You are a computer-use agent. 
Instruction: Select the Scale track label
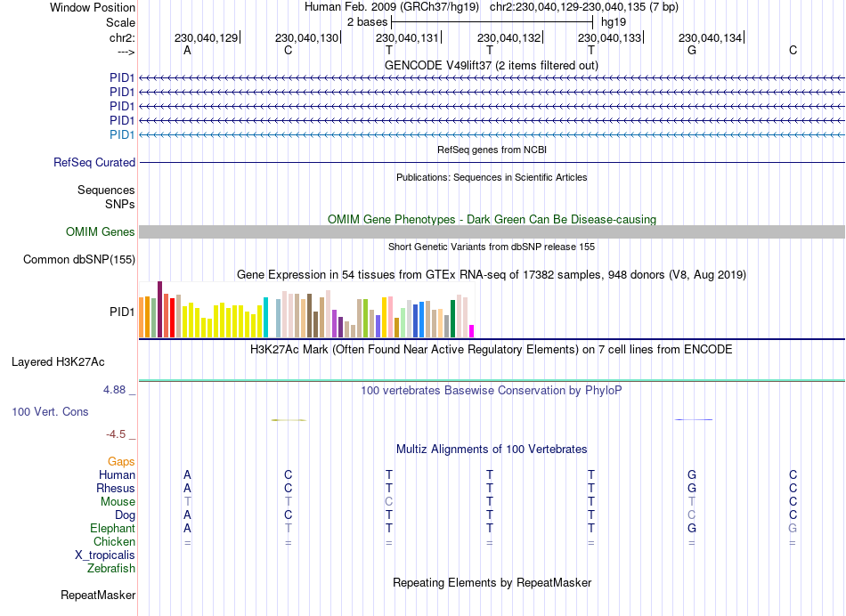(x=120, y=22)
